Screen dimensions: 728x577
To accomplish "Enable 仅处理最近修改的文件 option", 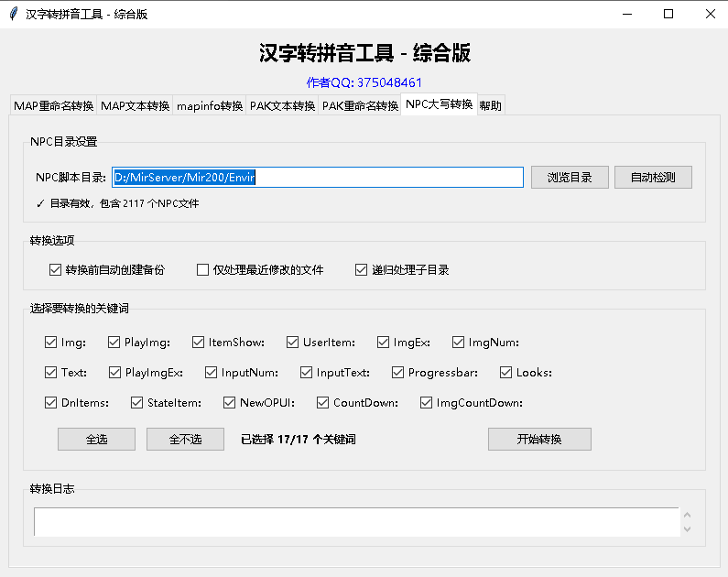I will pyautogui.click(x=203, y=270).
